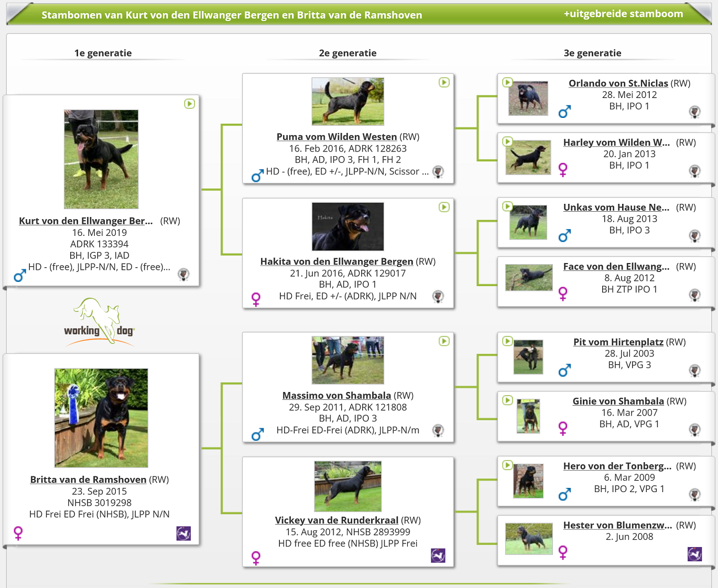Image resolution: width=718 pixels, height=588 pixels.
Task: Click play arrow icon on Unkas's card
Action: (x=507, y=206)
